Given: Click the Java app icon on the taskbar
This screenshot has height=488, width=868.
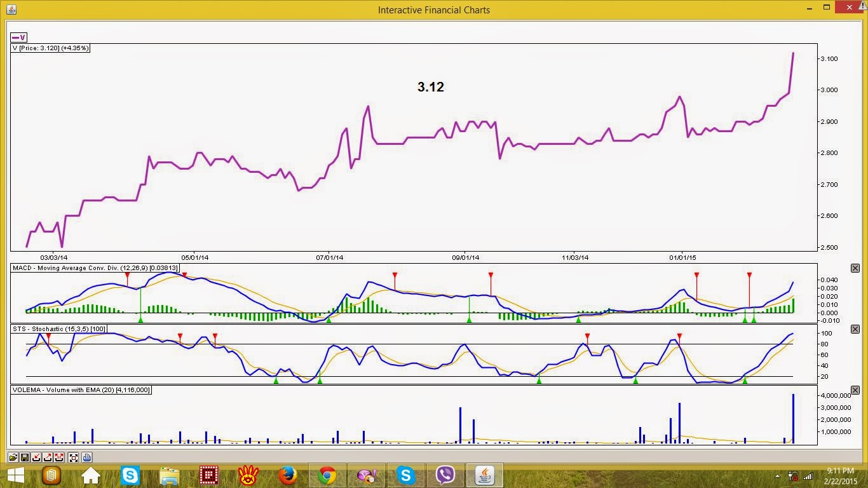Looking at the screenshot, I should click(x=484, y=475).
